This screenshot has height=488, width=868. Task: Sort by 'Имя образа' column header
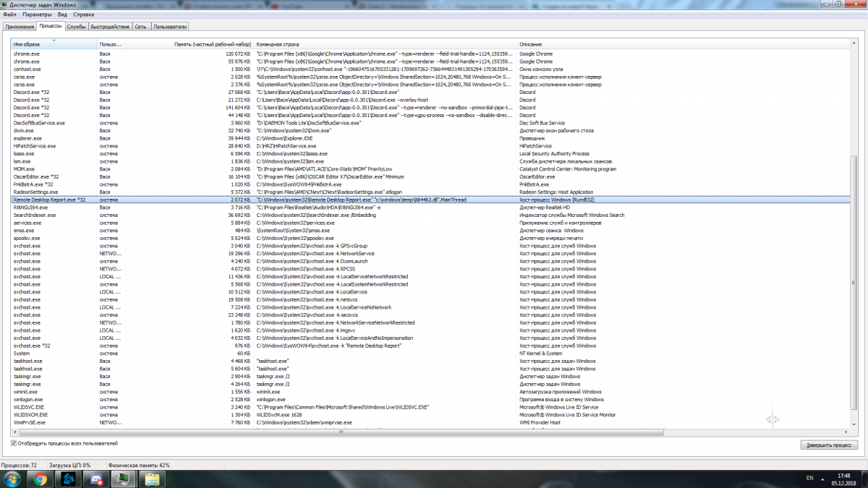point(54,45)
